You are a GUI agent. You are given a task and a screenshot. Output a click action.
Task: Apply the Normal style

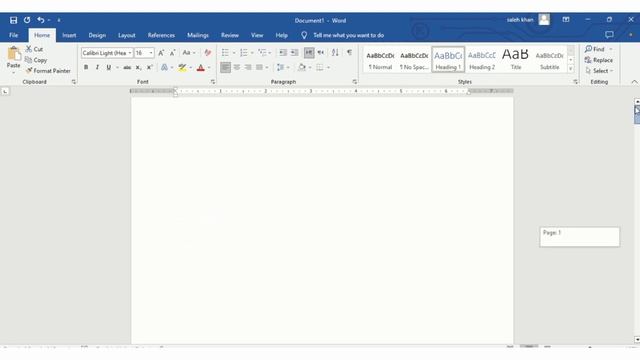pos(380,60)
